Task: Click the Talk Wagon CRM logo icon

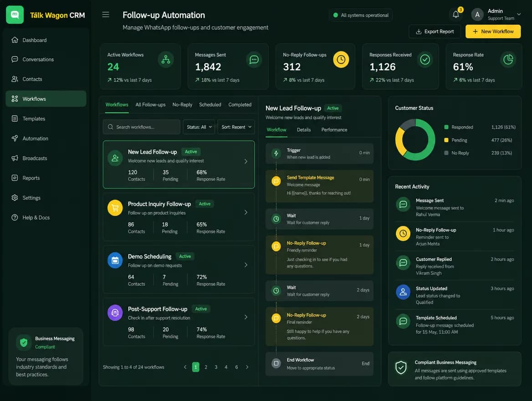Action: coord(15,15)
